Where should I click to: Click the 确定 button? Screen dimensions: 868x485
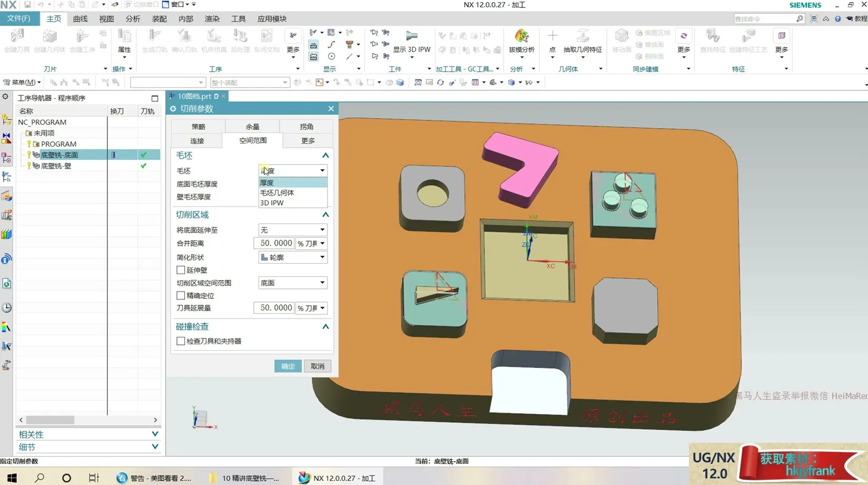point(288,366)
